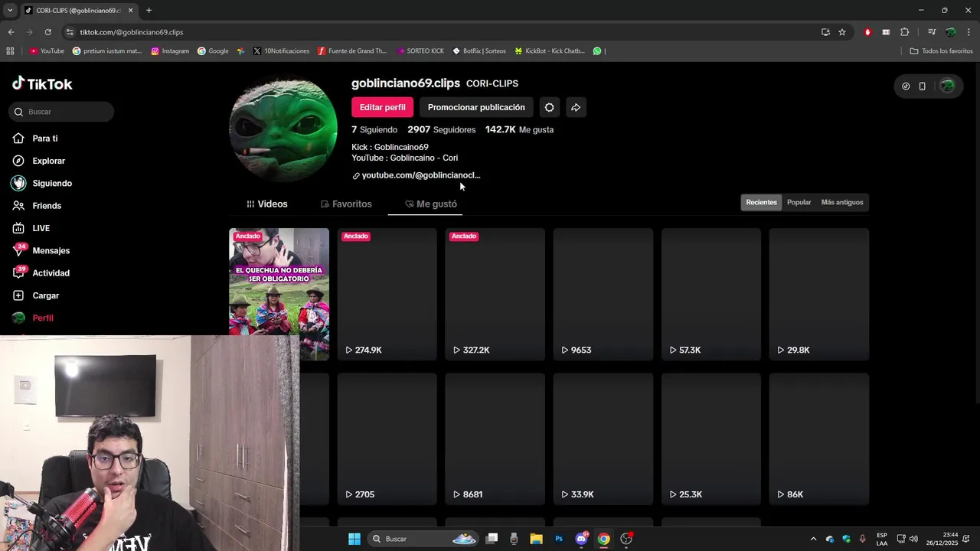Open BotRix Sorteos bookmark

pyautogui.click(x=479, y=51)
